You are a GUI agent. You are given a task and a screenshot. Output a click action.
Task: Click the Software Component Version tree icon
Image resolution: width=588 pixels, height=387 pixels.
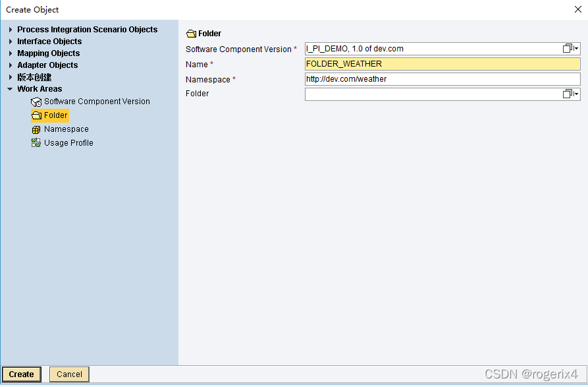36,102
